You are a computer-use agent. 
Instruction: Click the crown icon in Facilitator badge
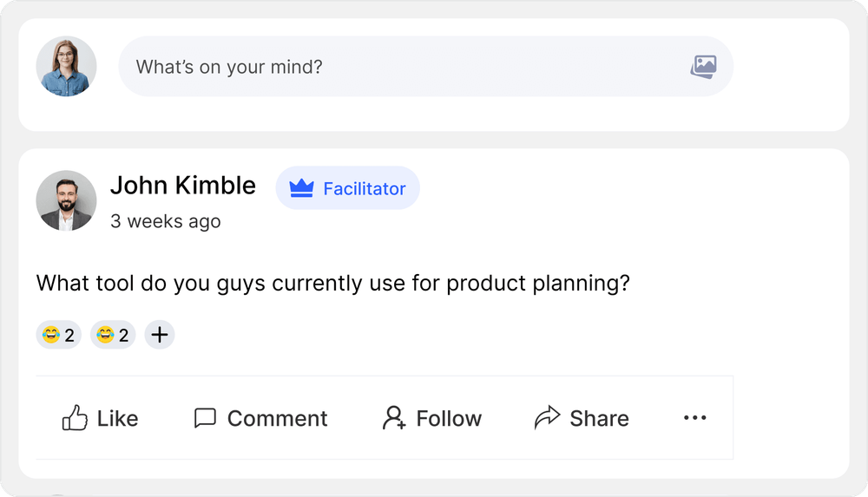click(x=301, y=188)
